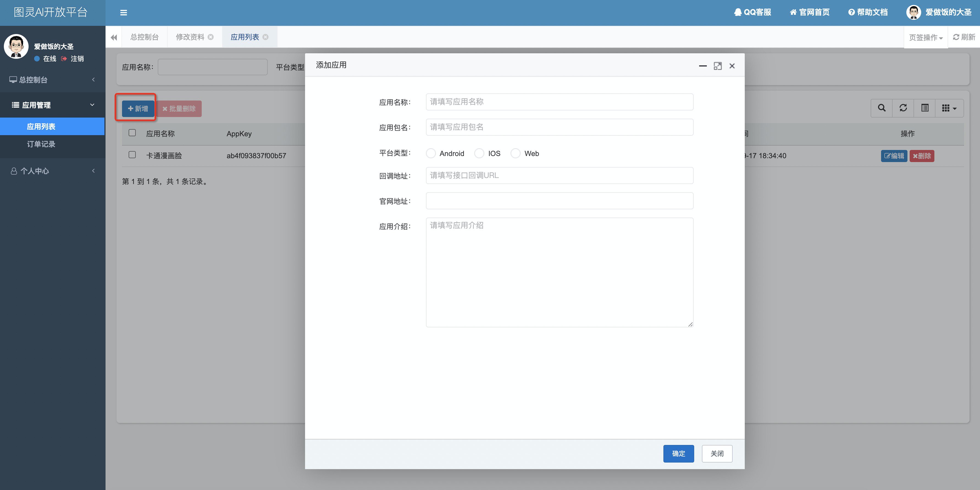Open QQ客服 bell link in header
This screenshot has height=490, width=980.
(x=752, y=13)
